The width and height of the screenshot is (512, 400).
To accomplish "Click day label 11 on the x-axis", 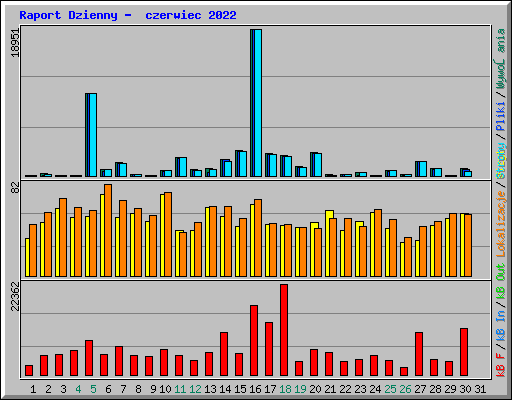I will coord(180,389).
